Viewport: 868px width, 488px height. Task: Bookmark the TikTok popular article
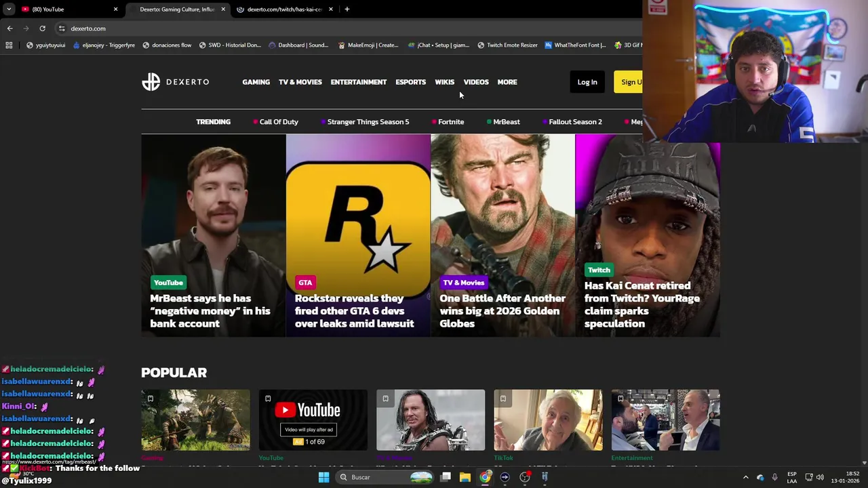click(x=503, y=399)
